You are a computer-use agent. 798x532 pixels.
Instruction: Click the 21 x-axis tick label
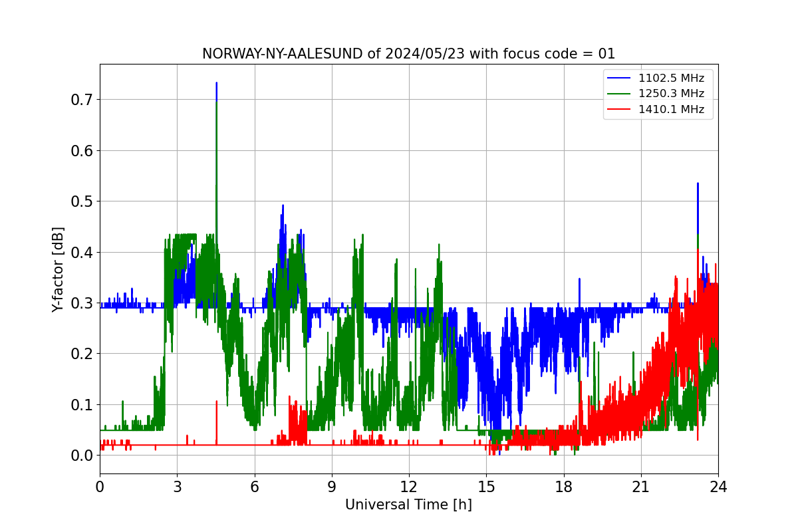(641, 487)
